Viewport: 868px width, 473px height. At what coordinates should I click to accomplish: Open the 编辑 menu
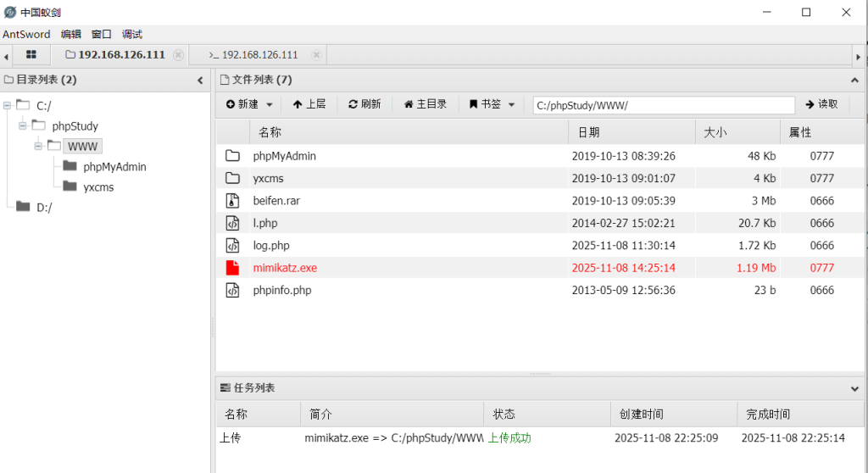(x=71, y=35)
